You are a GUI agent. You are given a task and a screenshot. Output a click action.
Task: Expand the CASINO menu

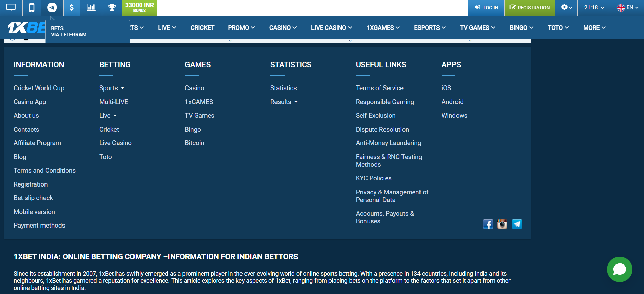point(283,28)
